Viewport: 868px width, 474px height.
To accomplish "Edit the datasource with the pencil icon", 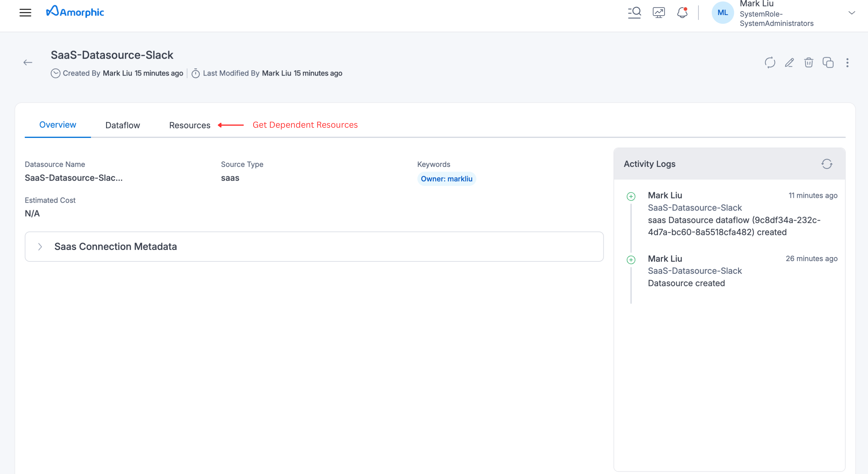I will 790,63.
